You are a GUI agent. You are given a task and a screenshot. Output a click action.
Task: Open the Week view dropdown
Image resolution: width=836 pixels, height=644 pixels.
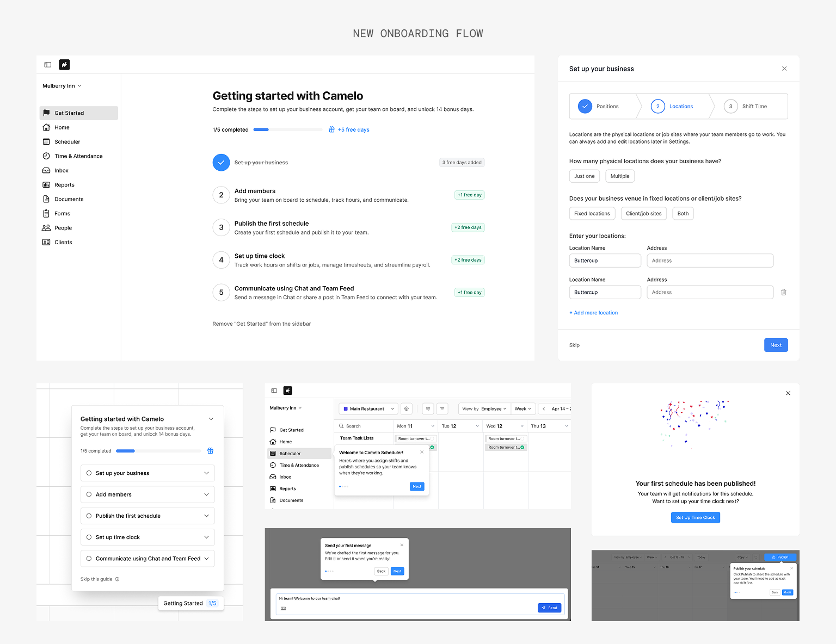click(x=524, y=408)
